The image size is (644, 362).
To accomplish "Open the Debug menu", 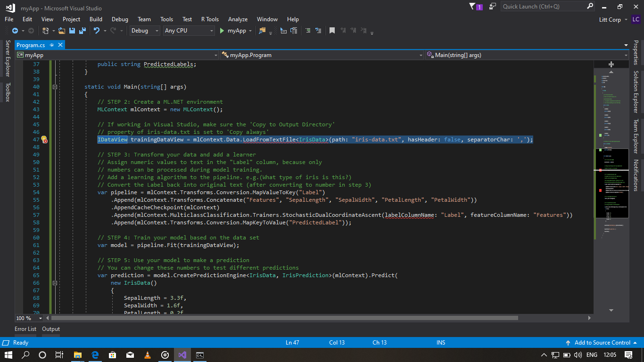I will 119,19.
